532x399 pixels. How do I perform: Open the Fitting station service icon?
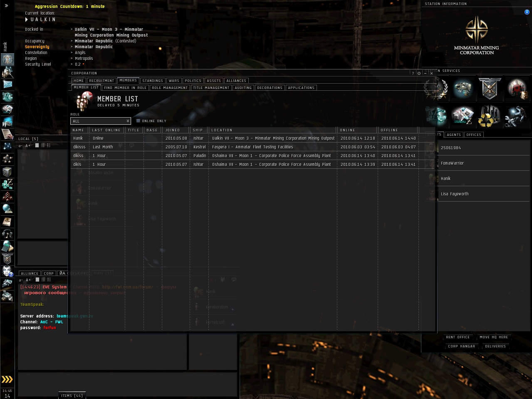463,89
